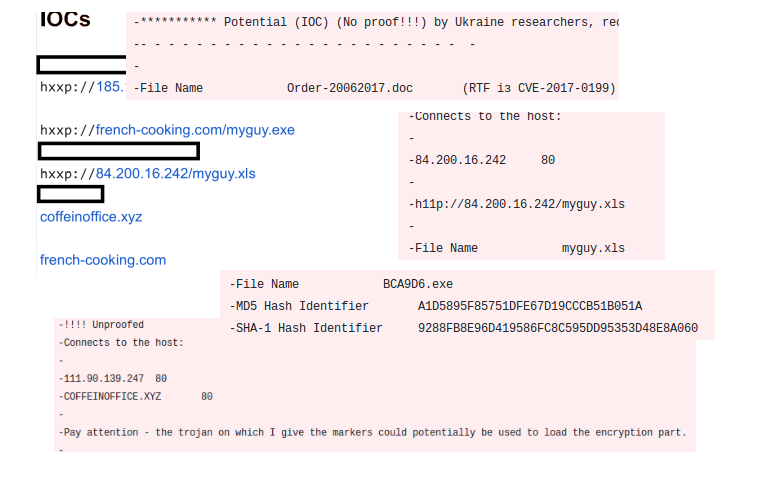Click the 'h11p://84.200.16.242/myguy.xls' text

point(520,204)
